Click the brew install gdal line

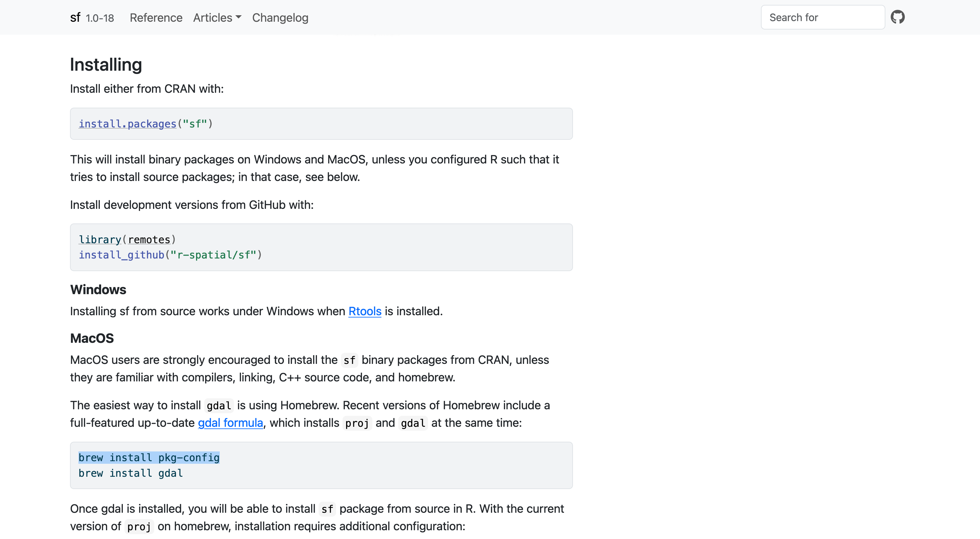131,473
